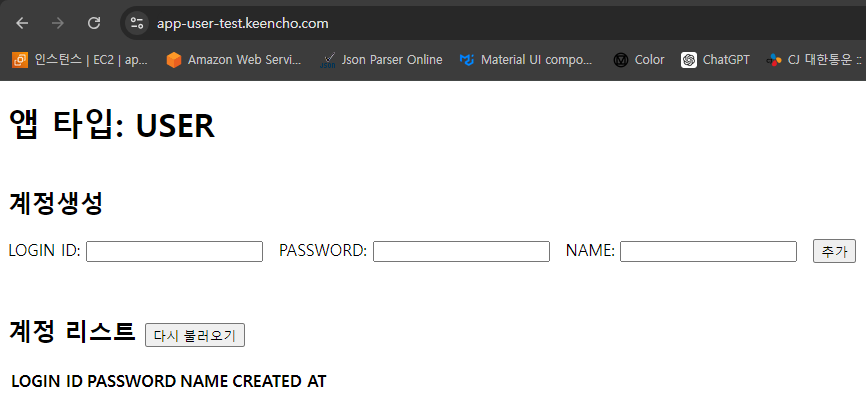Open the Json Parser Online bookmark
This screenshot has width=866, height=419.
point(381,60)
